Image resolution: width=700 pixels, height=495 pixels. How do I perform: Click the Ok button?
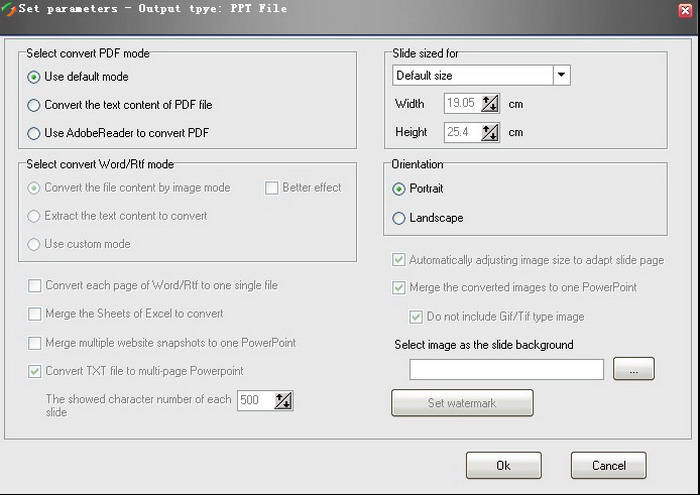pyautogui.click(x=503, y=465)
